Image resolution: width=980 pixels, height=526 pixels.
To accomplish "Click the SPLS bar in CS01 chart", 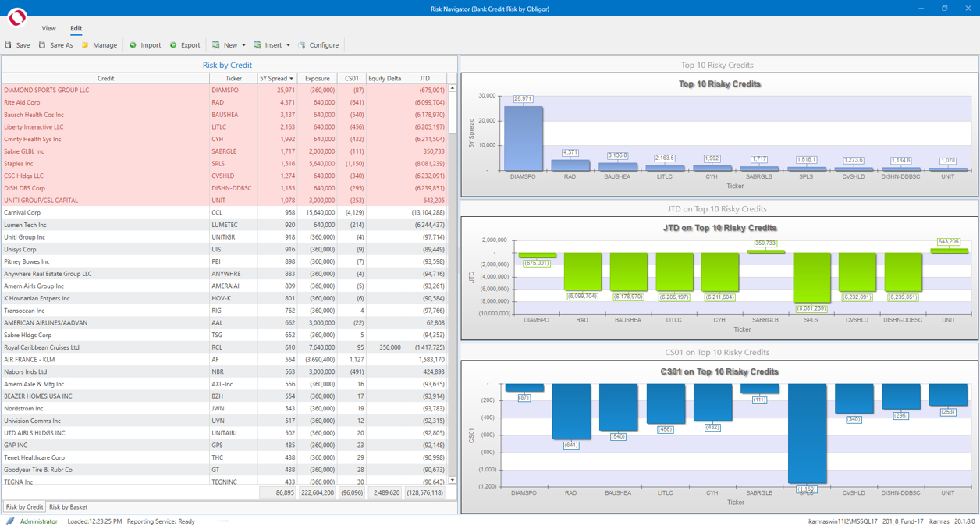I will [807, 433].
